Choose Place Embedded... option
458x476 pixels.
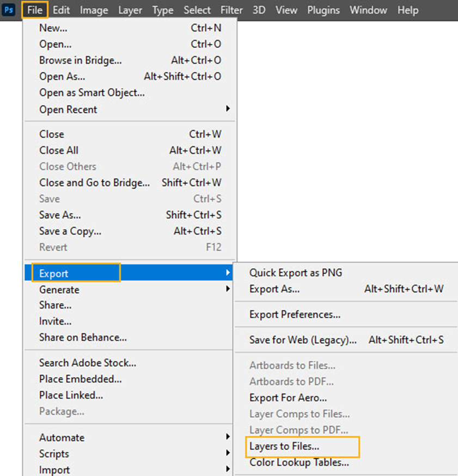click(80, 379)
